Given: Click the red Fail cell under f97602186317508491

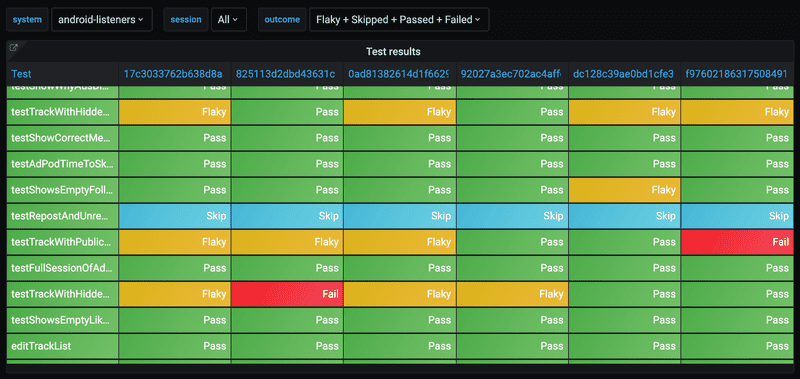Looking at the screenshot, I should 738,242.
